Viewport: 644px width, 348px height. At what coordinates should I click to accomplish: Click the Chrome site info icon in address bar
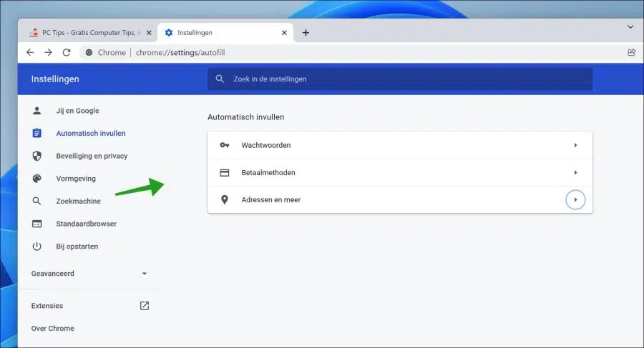(x=89, y=53)
